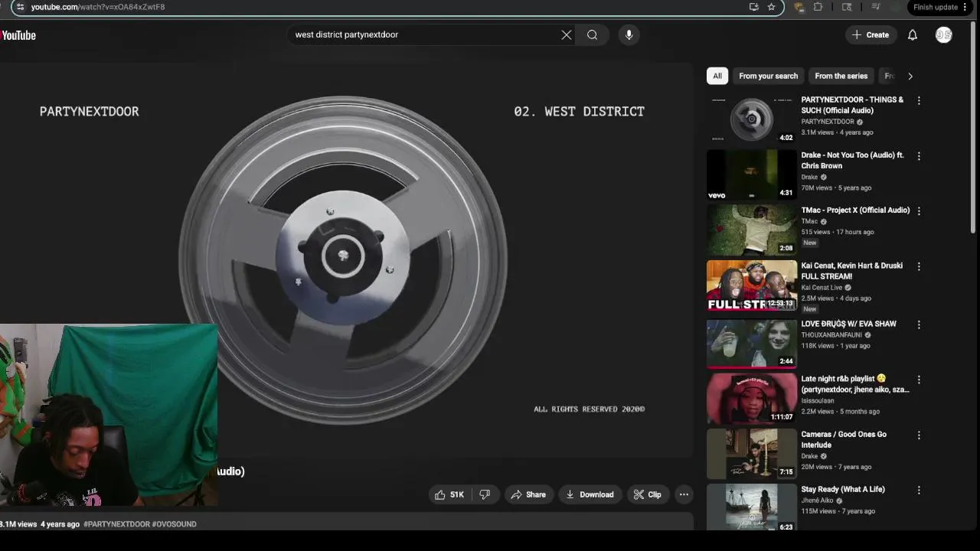This screenshot has width=980, height=551.
Task: Open options menu for Late night r&b playlist
Action: 919,380
